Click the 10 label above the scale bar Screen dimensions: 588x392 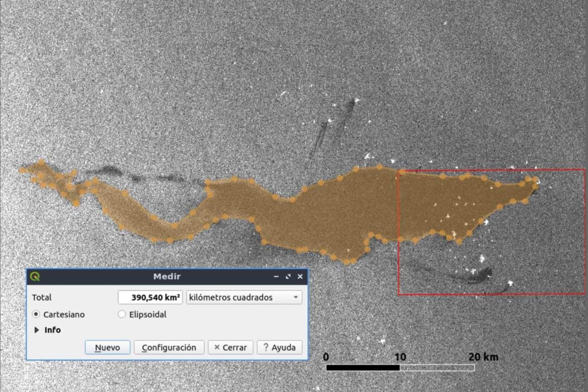click(400, 357)
